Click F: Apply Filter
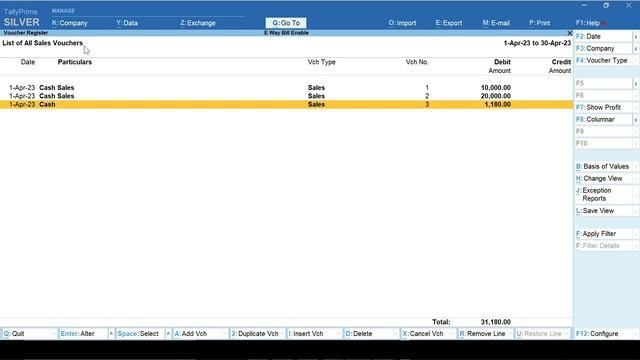This screenshot has width=640, height=360. pyautogui.click(x=603, y=234)
